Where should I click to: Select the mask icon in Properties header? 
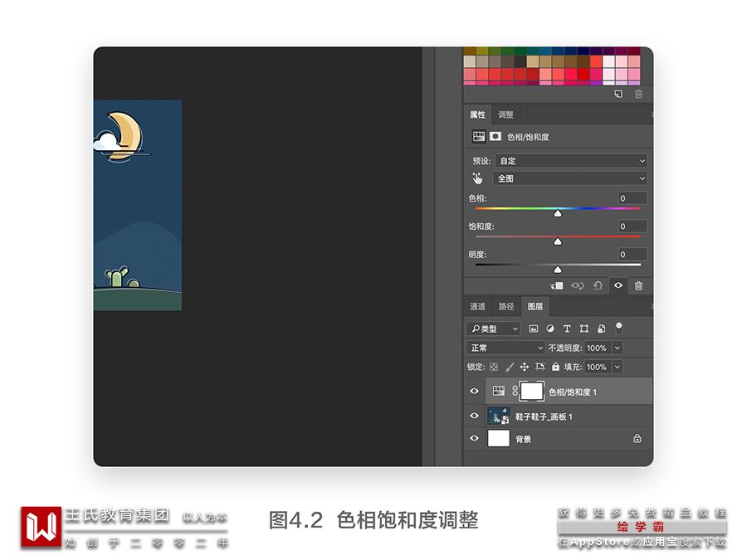tap(496, 137)
